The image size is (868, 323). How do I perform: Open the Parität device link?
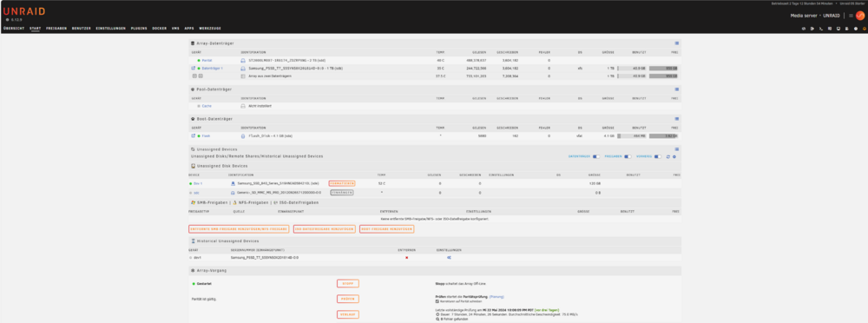pos(207,60)
